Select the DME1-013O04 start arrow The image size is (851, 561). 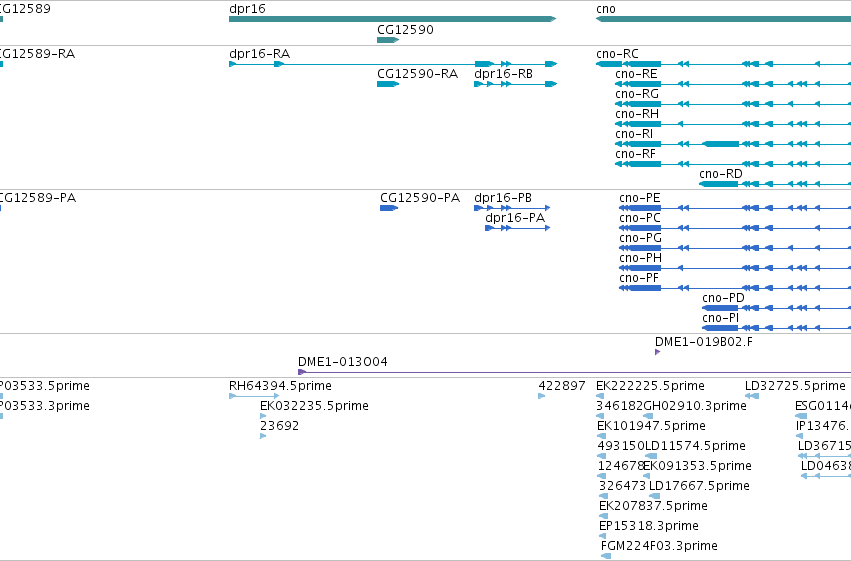pyautogui.click(x=302, y=372)
